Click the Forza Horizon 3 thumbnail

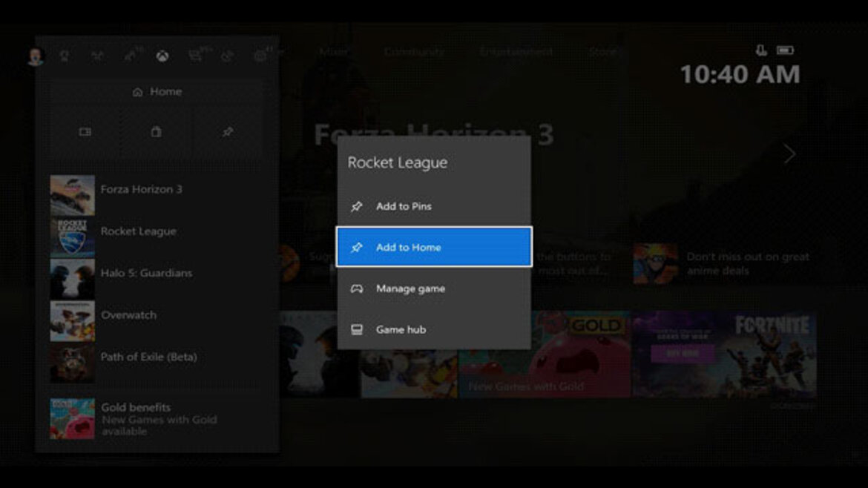click(72, 195)
